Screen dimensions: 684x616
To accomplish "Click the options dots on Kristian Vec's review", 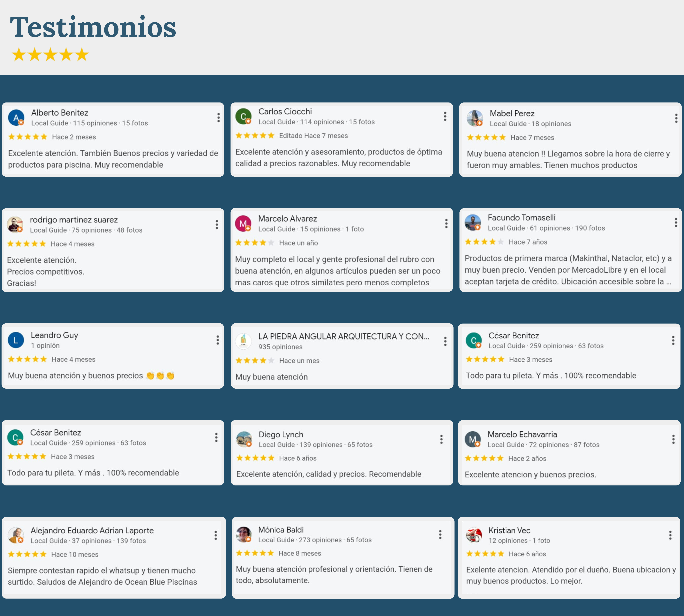I will [x=670, y=535].
